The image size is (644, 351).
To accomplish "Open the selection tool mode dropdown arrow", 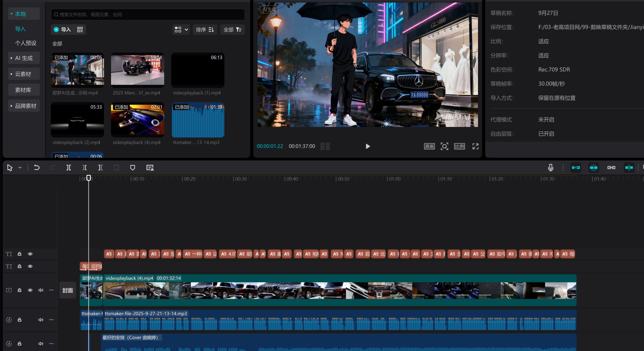I will (x=20, y=168).
